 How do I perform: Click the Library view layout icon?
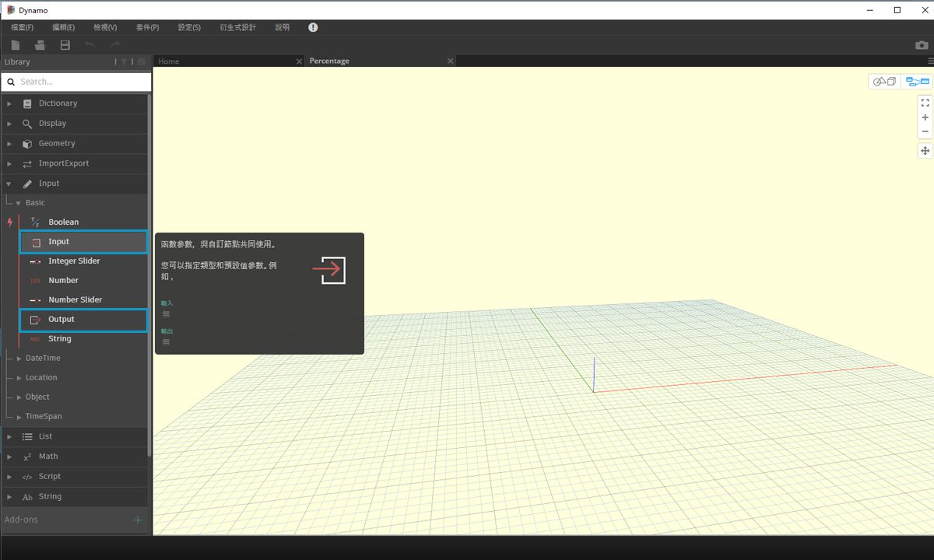pos(141,61)
